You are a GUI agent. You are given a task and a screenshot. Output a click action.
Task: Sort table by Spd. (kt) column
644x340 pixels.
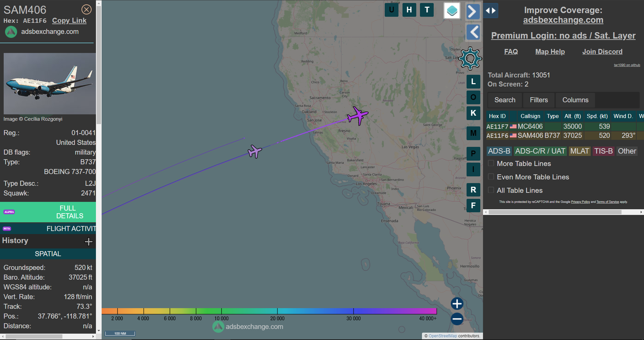(x=597, y=116)
